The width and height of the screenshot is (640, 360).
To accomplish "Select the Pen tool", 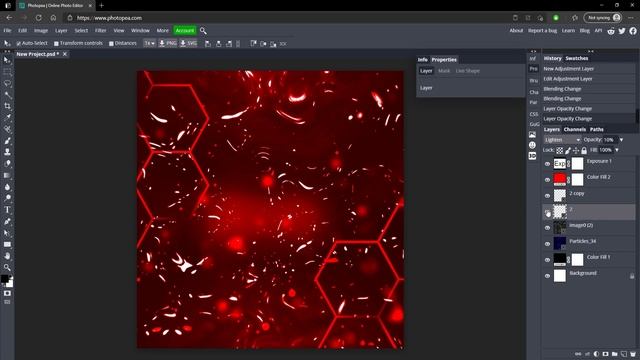I will [7, 221].
